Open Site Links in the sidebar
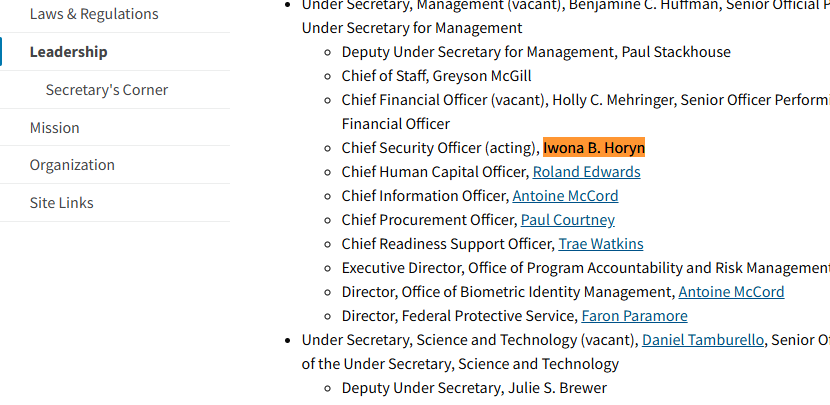The height and width of the screenshot is (405, 830). click(61, 203)
